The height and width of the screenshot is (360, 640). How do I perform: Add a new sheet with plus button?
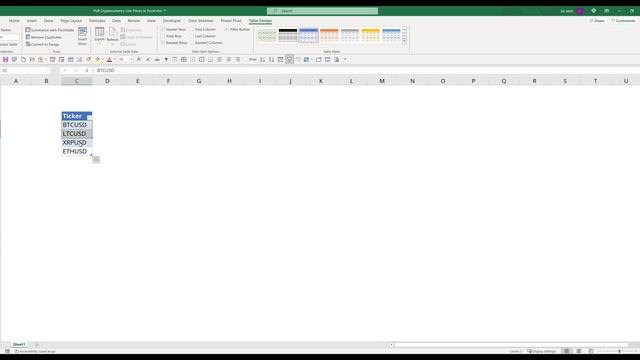pos(37,344)
